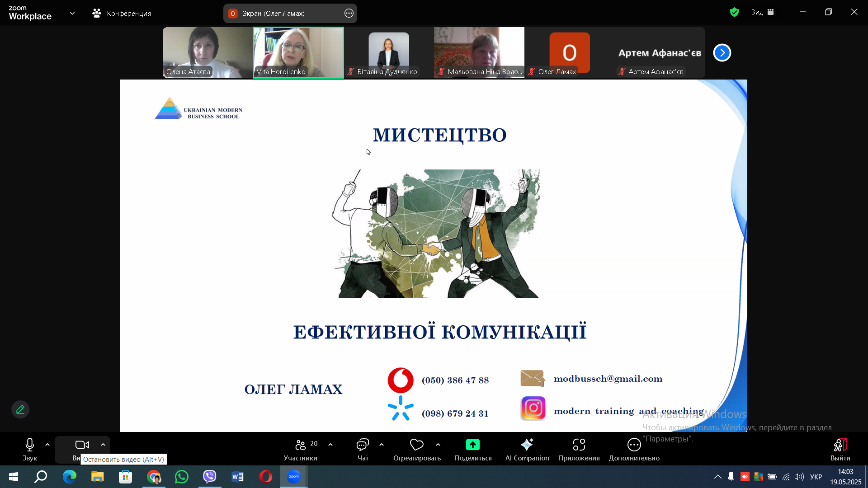The height and width of the screenshot is (488, 868).
Task: Open annotation pencil tool on shared screen
Action: pos(20,409)
